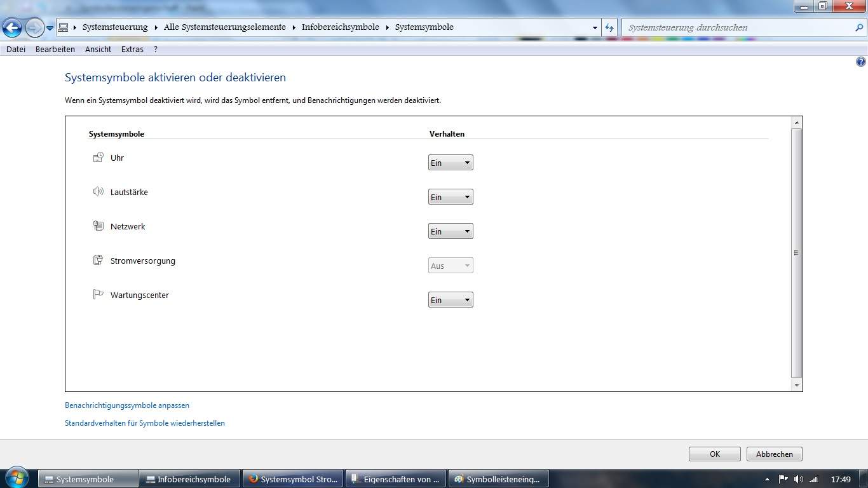868x488 pixels.
Task: Click the Uhr clock icon
Action: (98, 157)
